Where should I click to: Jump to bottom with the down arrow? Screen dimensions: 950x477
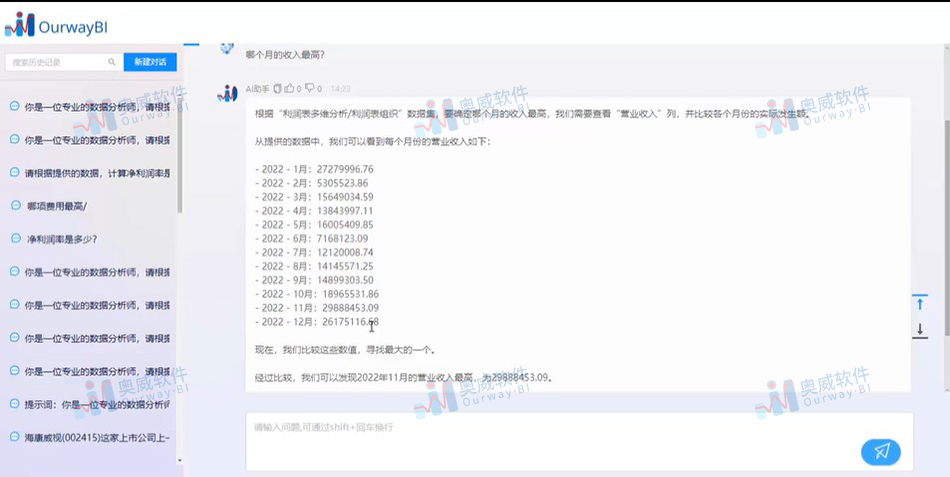(920, 329)
